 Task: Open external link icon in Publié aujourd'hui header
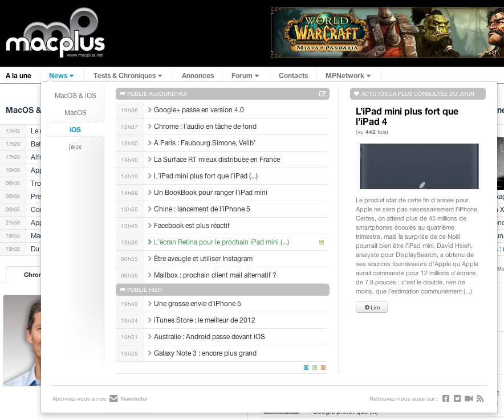point(322,94)
